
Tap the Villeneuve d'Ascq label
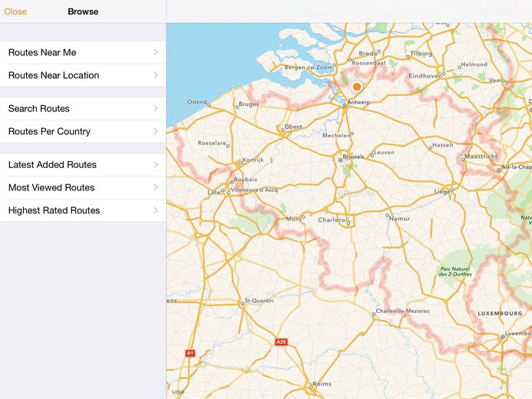point(254,190)
